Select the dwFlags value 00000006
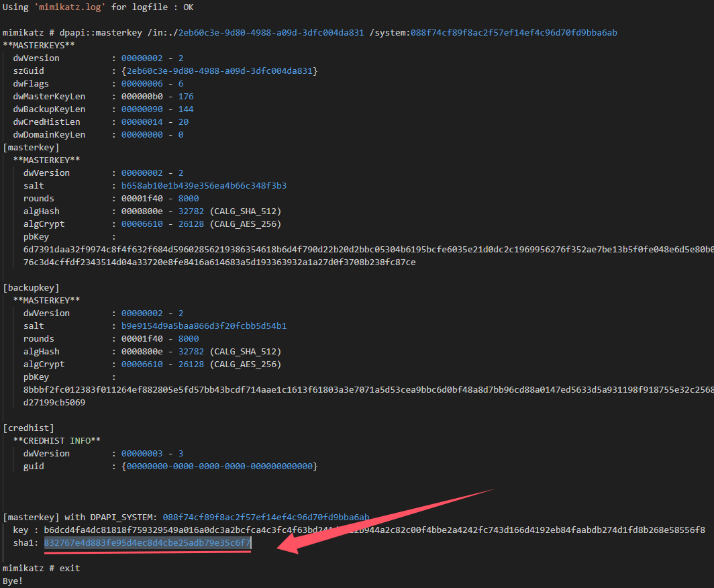 143,84
